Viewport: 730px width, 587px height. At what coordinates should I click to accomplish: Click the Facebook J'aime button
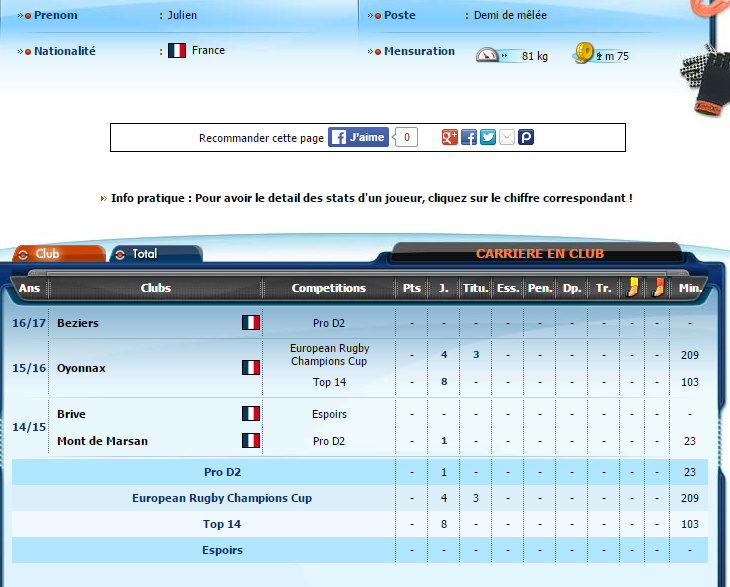358,137
